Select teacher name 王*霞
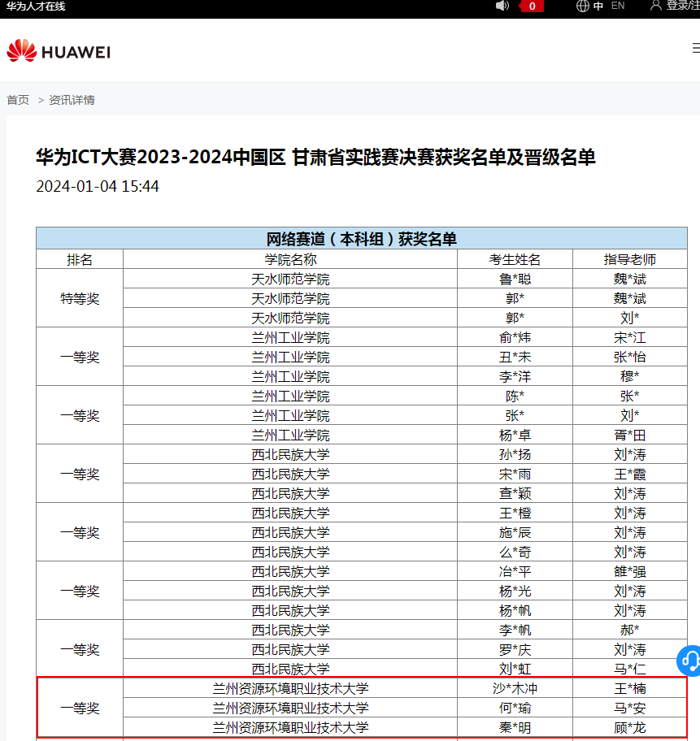Image resolution: width=700 pixels, height=741 pixels. click(629, 474)
